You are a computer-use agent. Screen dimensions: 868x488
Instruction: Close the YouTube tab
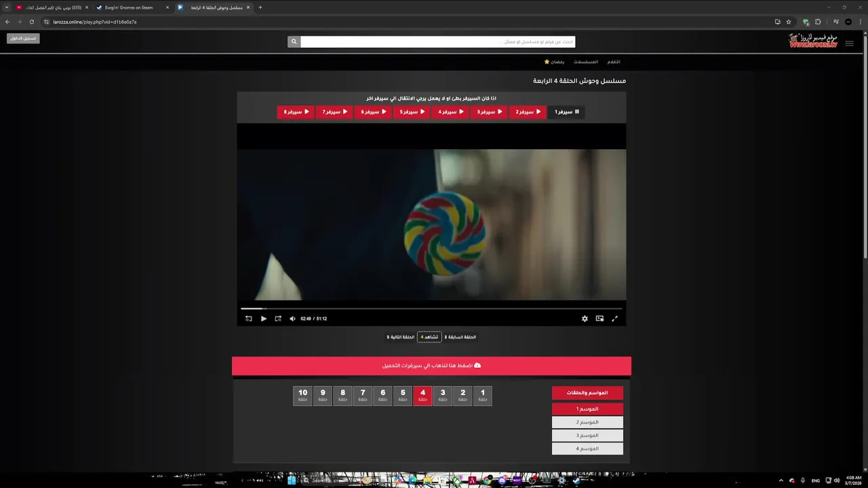click(x=87, y=7)
